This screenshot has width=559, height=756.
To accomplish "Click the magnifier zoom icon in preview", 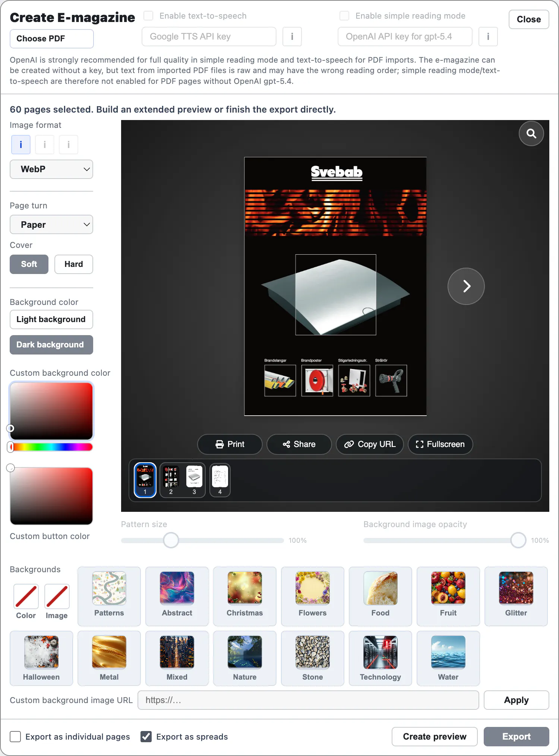I will pyautogui.click(x=531, y=133).
